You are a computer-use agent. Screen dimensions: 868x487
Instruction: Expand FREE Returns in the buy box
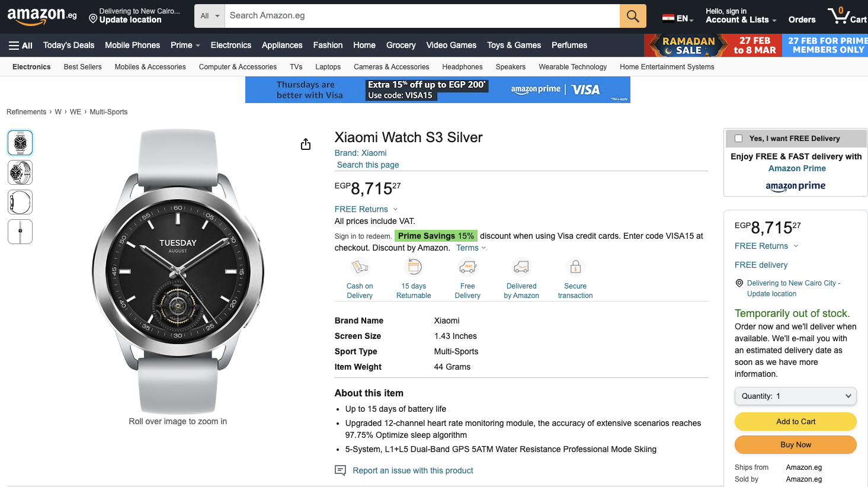(x=767, y=246)
